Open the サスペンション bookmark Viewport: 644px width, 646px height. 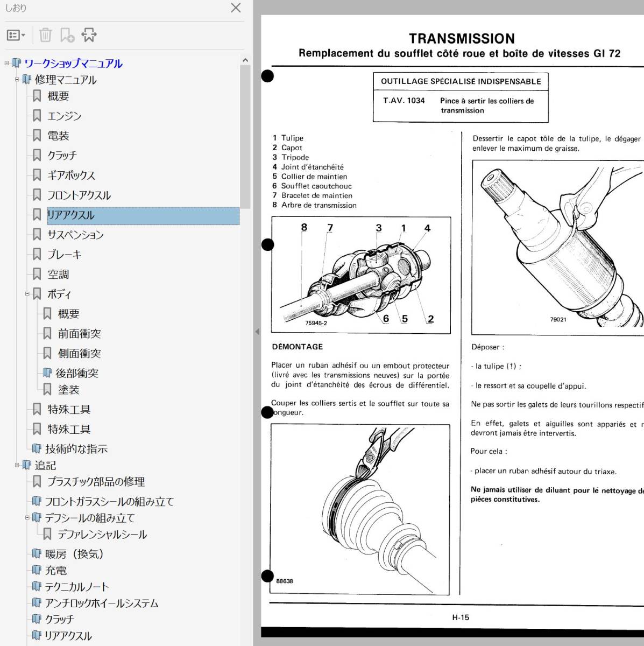coord(75,235)
